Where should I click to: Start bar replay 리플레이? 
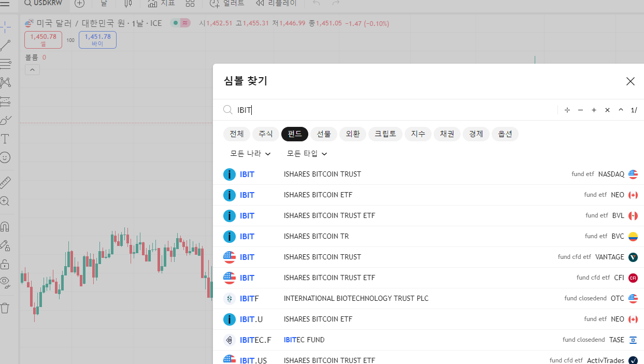pyautogui.click(x=277, y=4)
